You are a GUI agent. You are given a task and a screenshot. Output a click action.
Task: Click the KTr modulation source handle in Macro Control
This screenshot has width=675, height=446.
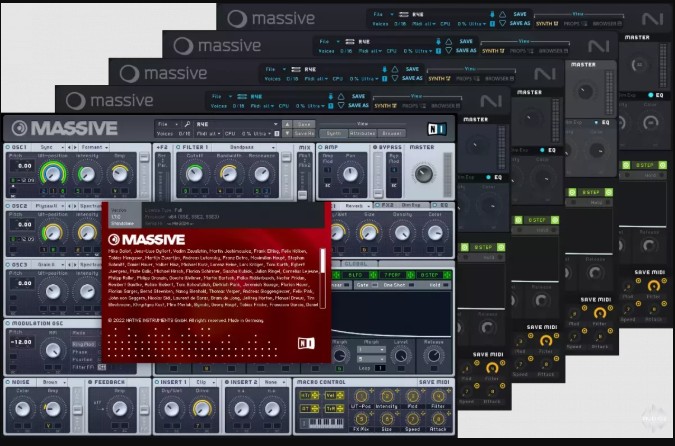[x=310, y=395]
